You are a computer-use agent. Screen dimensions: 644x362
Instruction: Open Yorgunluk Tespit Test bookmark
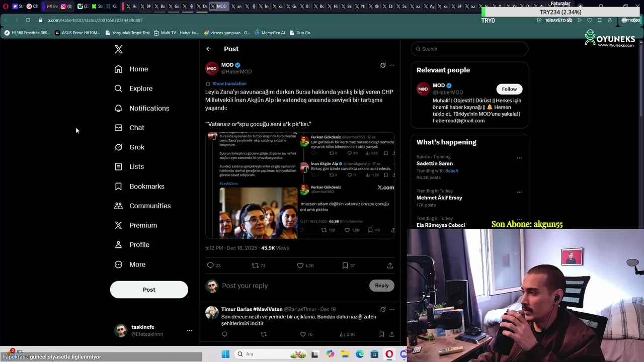point(127,33)
